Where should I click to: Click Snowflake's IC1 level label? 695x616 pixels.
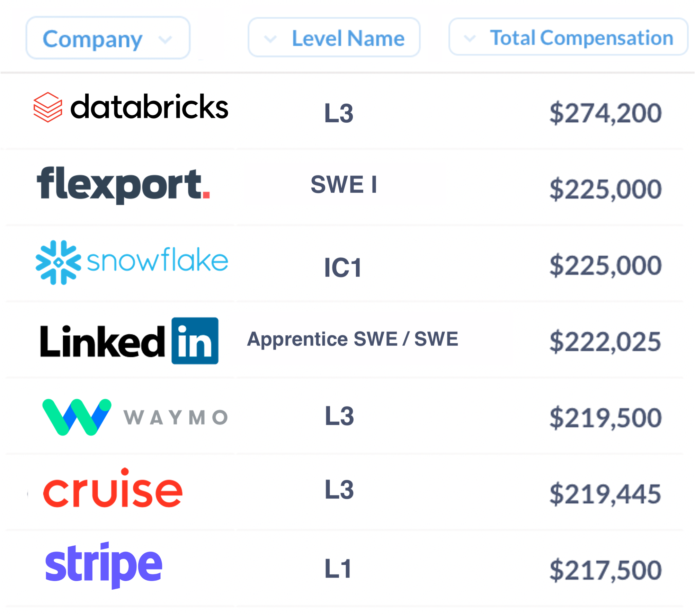(x=343, y=267)
